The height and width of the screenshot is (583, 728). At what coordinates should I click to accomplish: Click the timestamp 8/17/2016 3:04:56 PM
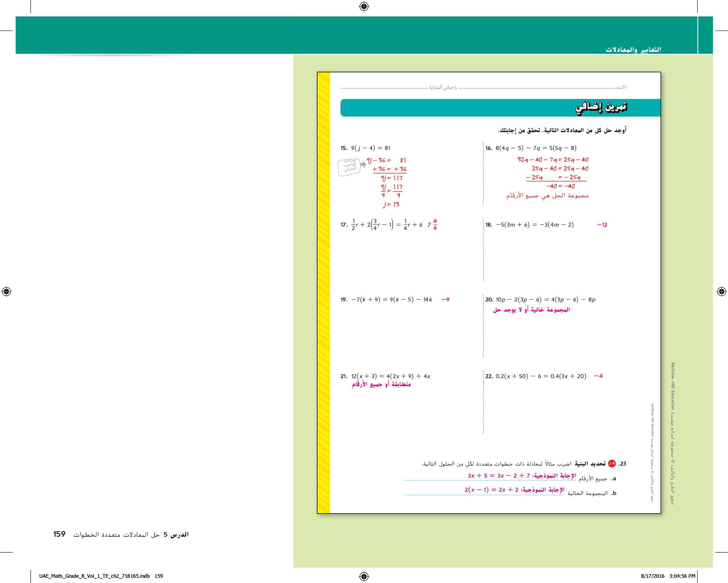(668, 576)
